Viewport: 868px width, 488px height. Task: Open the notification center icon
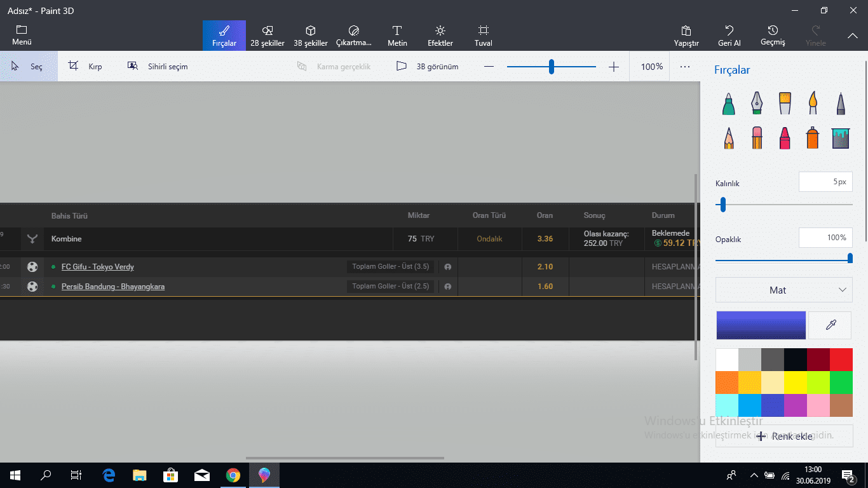[848, 475]
